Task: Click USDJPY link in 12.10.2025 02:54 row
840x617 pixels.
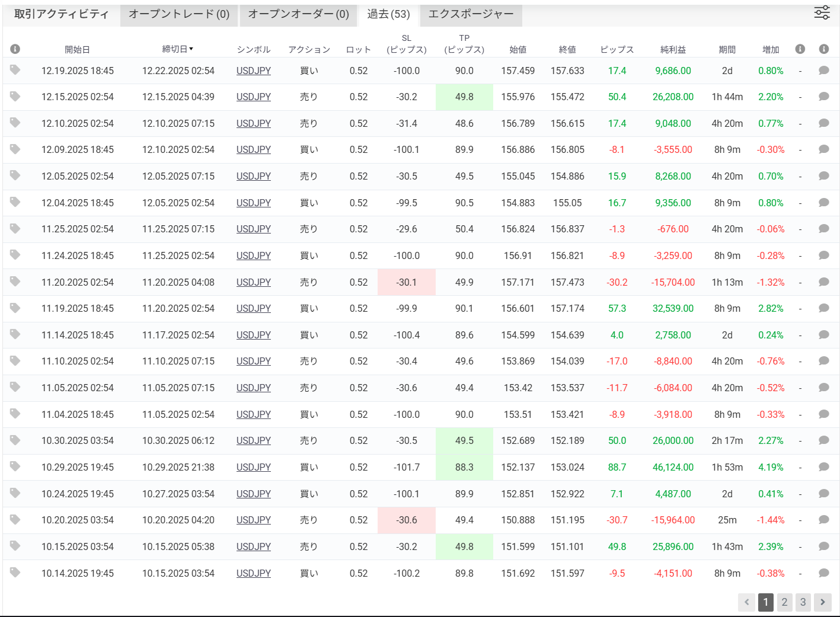Action: pos(253,123)
